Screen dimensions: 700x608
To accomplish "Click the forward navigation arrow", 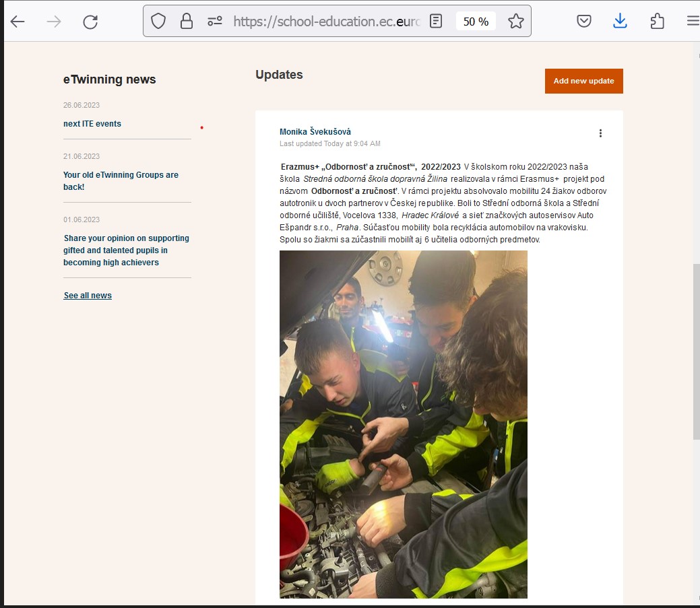I will tap(54, 22).
